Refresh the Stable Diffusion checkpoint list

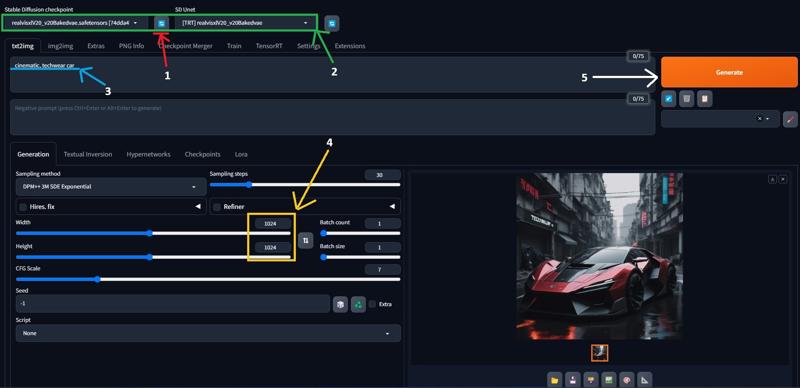coord(162,23)
